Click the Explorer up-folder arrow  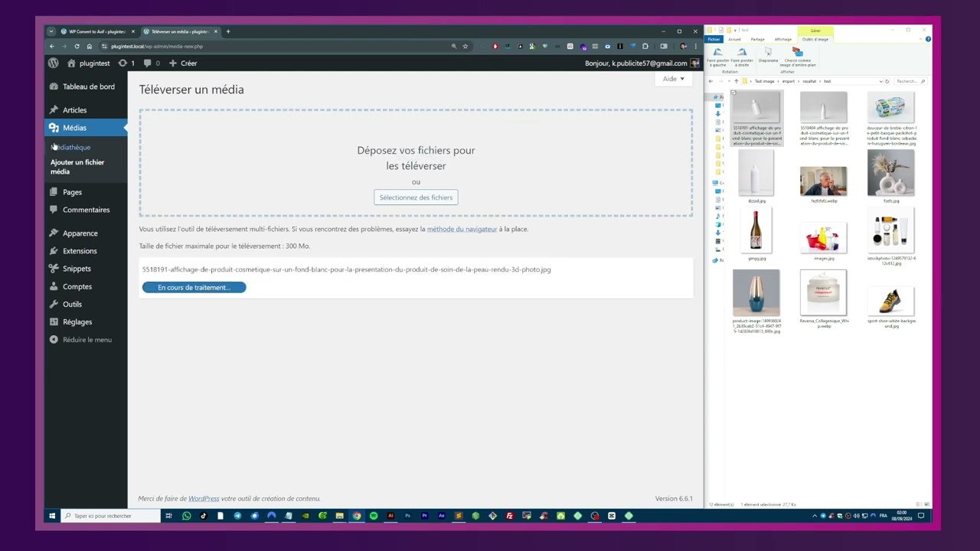pos(736,81)
